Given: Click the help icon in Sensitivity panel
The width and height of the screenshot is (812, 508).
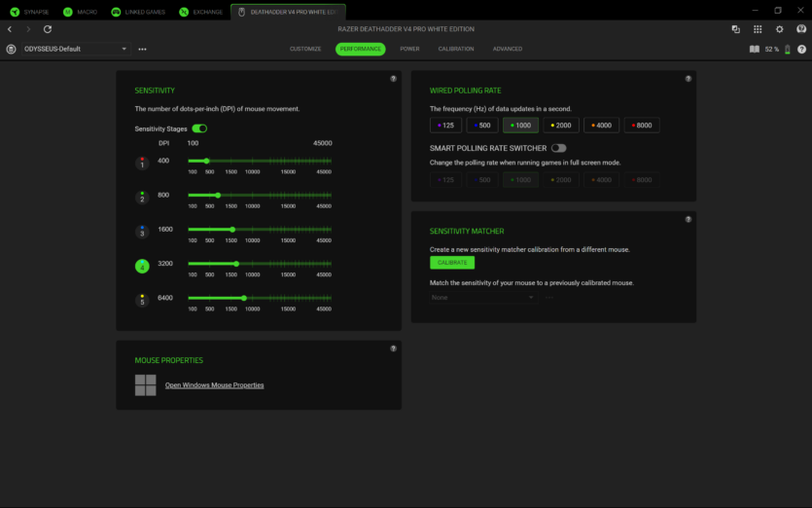Looking at the screenshot, I should [x=393, y=78].
